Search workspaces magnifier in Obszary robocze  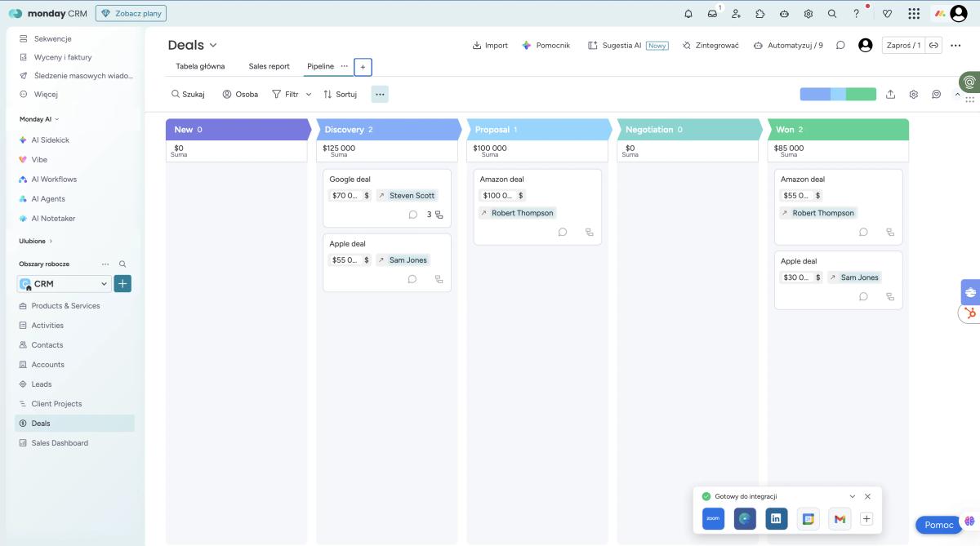coord(123,264)
